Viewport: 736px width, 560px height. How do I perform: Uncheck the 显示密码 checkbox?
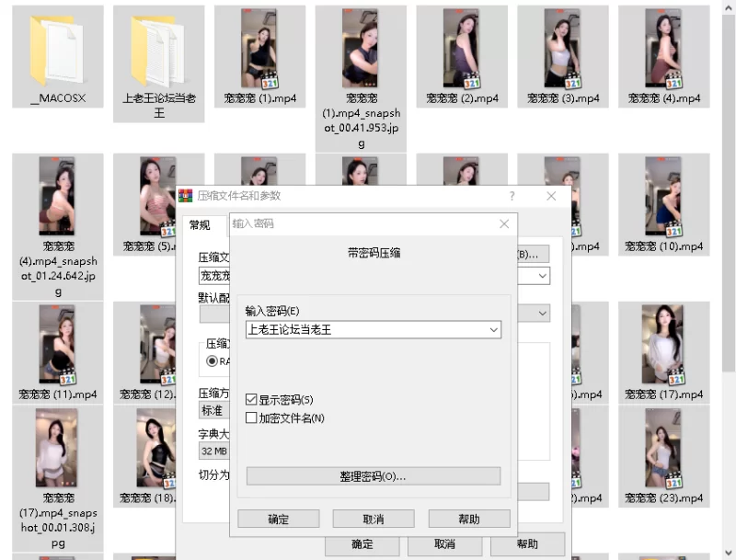[x=252, y=400]
